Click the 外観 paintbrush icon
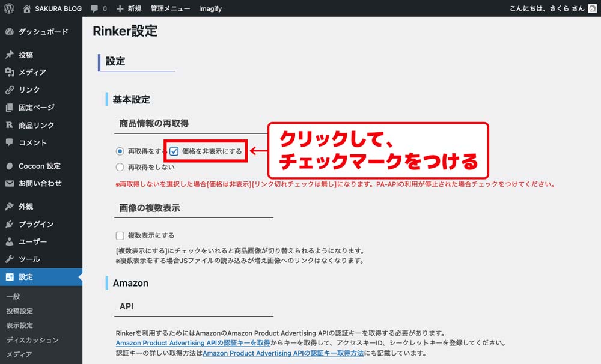Image resolution: width=601 pixels, height=364 pixels. [x=10, y=207]
